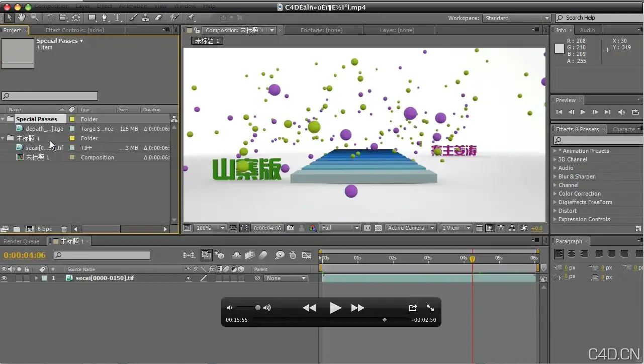Open the Footage (none) viewer tab

coord(322,30)
